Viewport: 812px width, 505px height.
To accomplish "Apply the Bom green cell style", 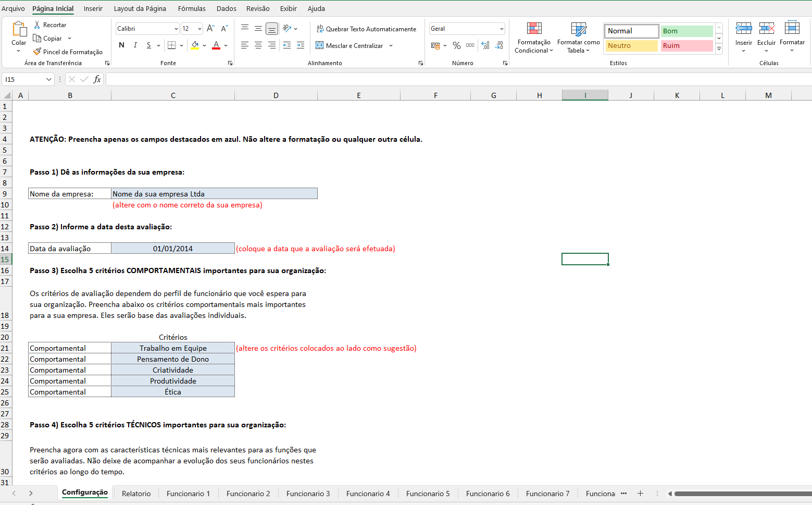I will point(686,31).
